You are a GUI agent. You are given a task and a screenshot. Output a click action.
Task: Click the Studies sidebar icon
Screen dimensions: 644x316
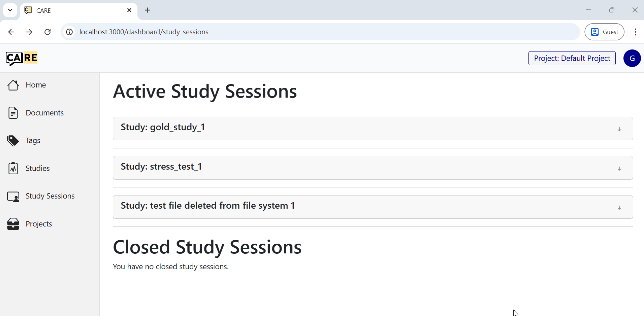pyautogui.click(x=13, y=168)
